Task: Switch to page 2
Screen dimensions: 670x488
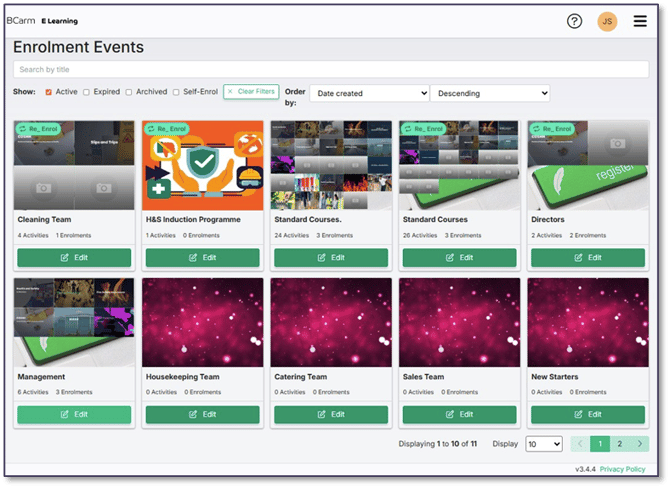Action: 620,443
